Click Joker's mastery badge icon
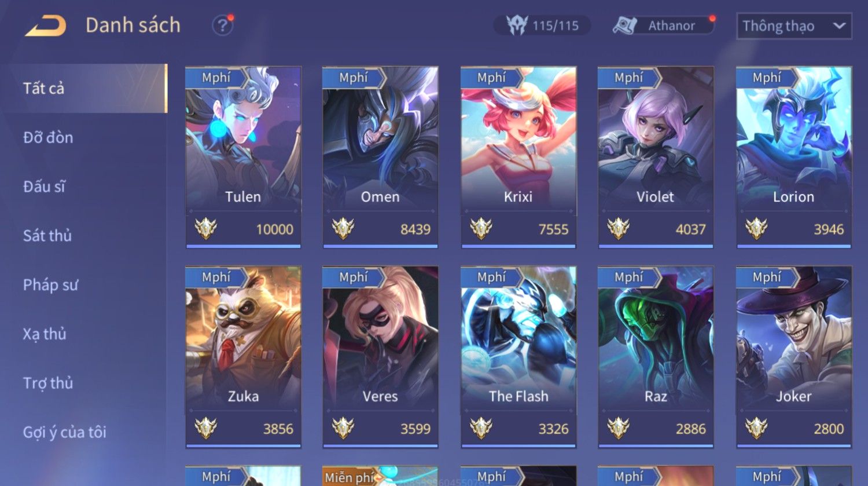The height and width of the screenshot is (486, 868). coord(756,429)
